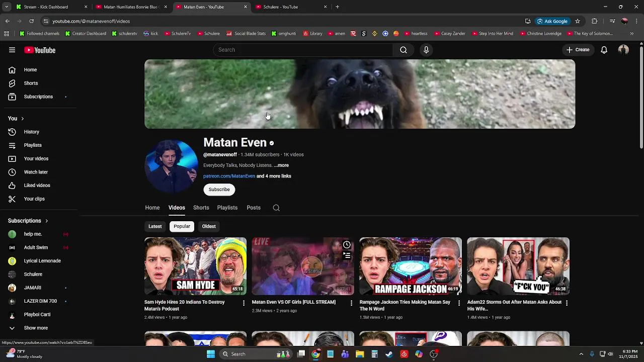Open the YouTube hamburger guide menu
The height and width of the screenshot is (362, 644).
[x=12, y=50]
